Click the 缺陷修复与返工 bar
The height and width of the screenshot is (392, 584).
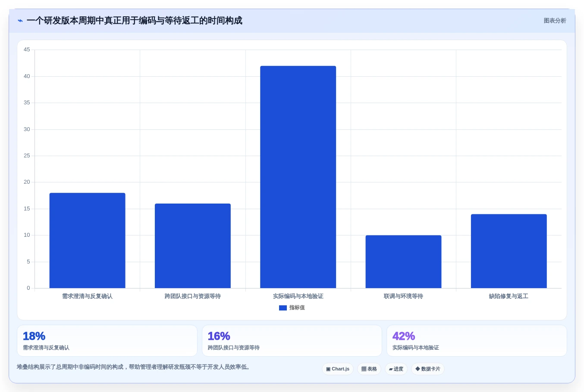click(x=509, y=251)
